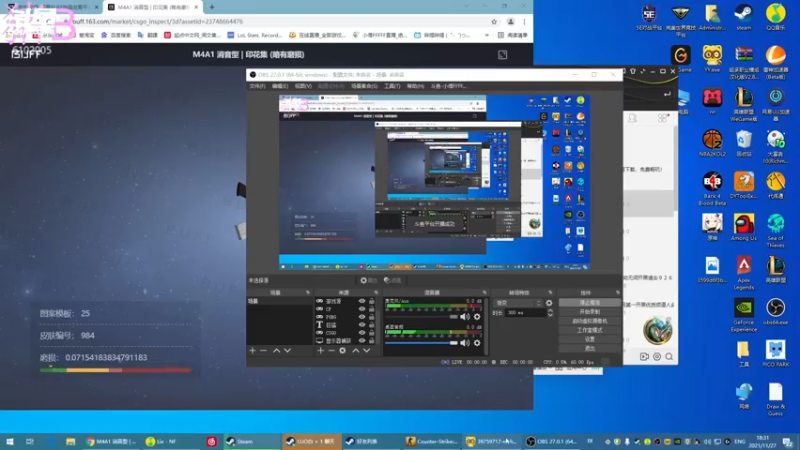Open the Scene Collection menu in OBS
Image resolution: width=800 pixels, height=450 pixels.
364,86
